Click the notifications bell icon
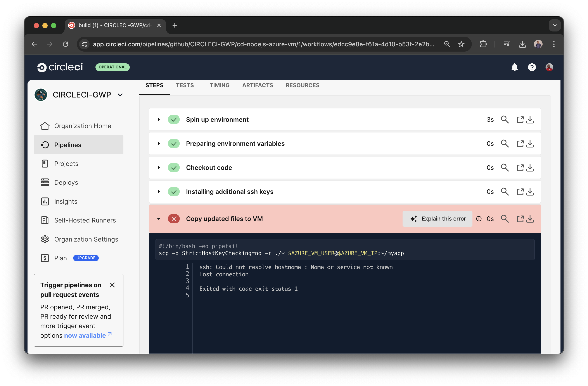The width and height of the screenshot is (588, 386). point(515,67)
